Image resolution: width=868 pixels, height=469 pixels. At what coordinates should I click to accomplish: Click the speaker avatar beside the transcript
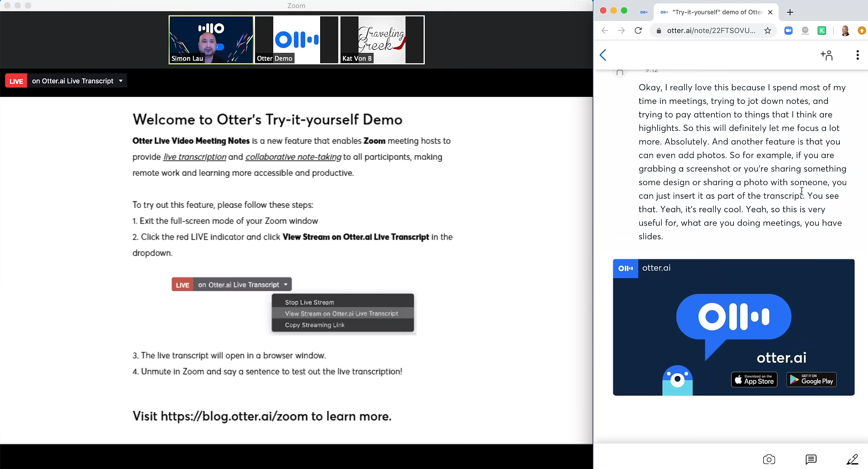point(620,72)
